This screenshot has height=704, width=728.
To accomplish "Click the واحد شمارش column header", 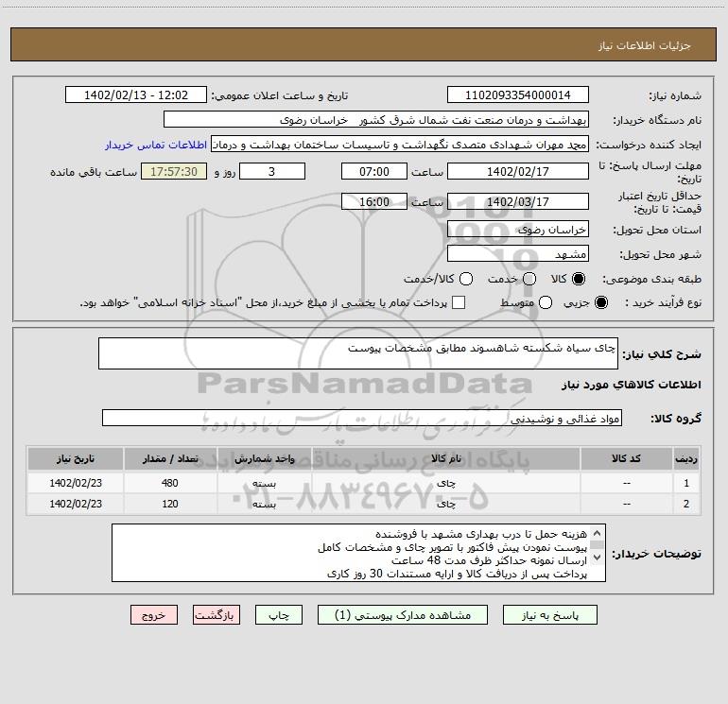I will pyautogui.click(x=264, y=458).
